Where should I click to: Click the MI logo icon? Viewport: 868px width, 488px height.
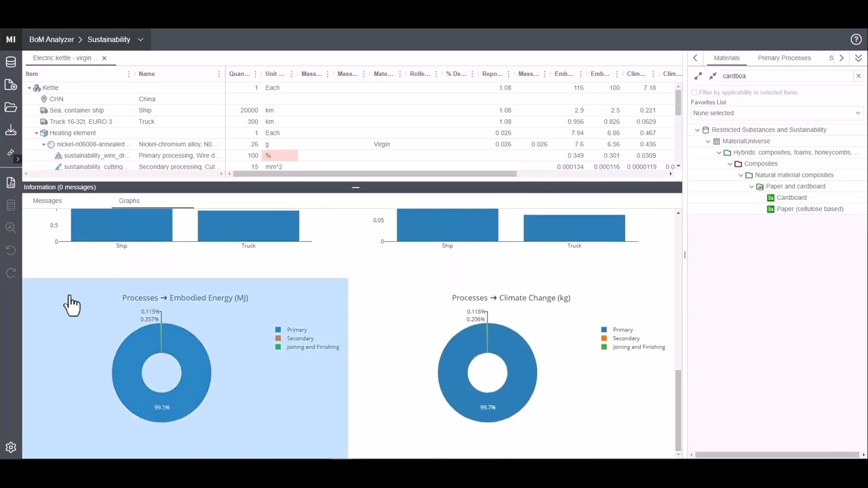(x=10, y=39)
